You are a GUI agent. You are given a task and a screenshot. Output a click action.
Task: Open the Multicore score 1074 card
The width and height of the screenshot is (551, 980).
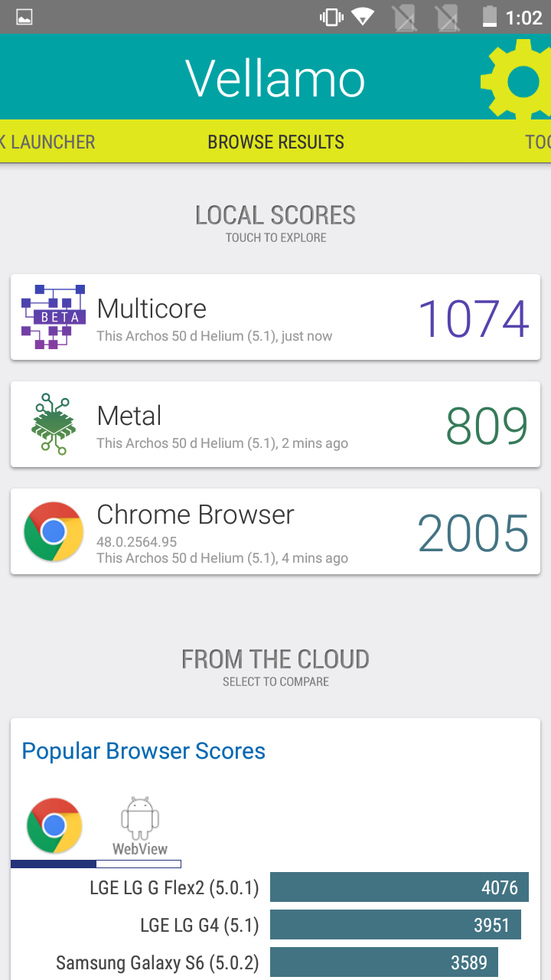click(x=275, y=317)
